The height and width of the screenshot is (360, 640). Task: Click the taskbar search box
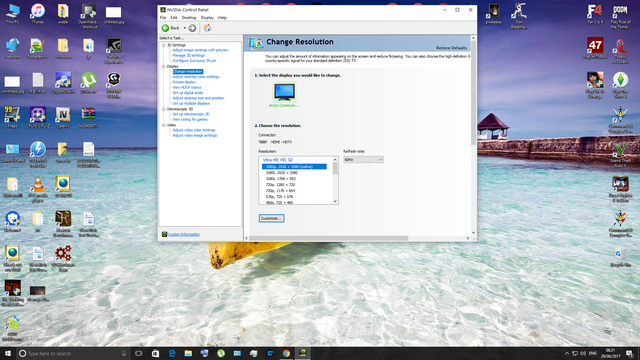(x=73, y=353)
